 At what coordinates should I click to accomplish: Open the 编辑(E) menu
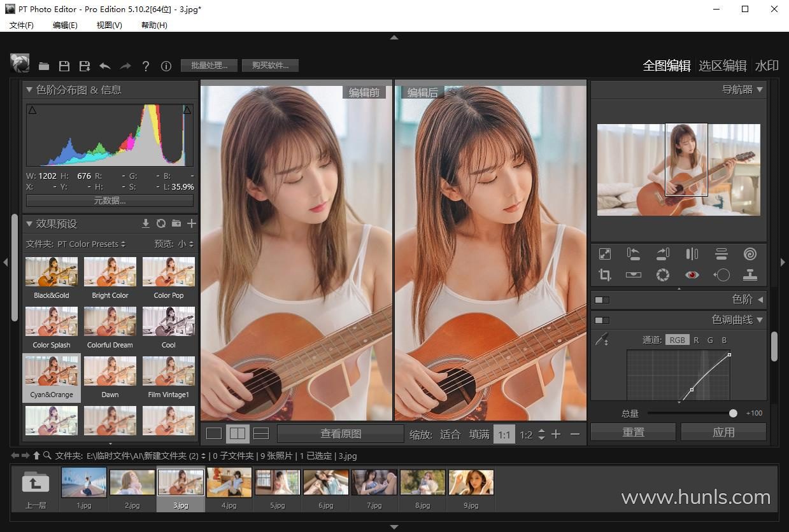pos(65,25)
